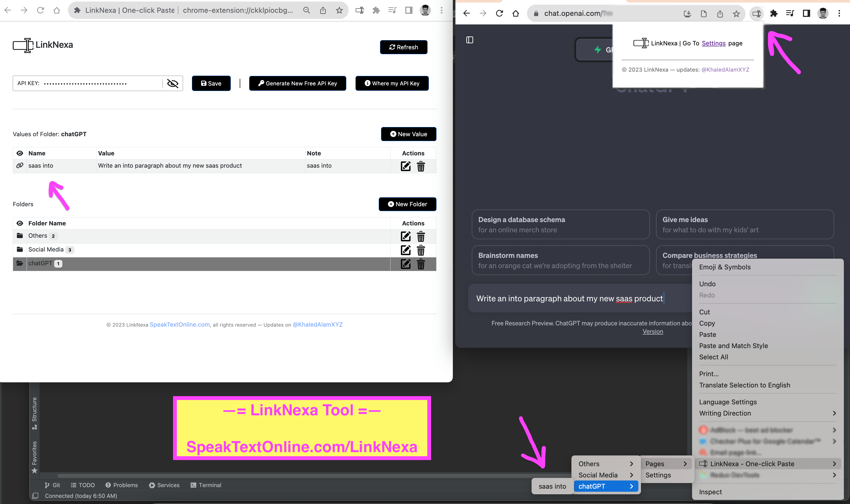Select Settings in LinkNexa submenu

tap(666, 475)
